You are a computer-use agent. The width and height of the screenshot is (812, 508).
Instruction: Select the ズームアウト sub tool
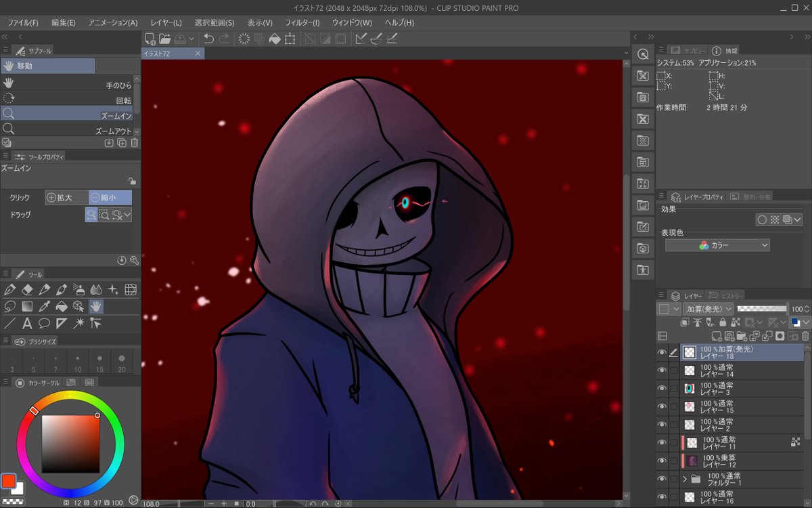(x=66, y=129)
